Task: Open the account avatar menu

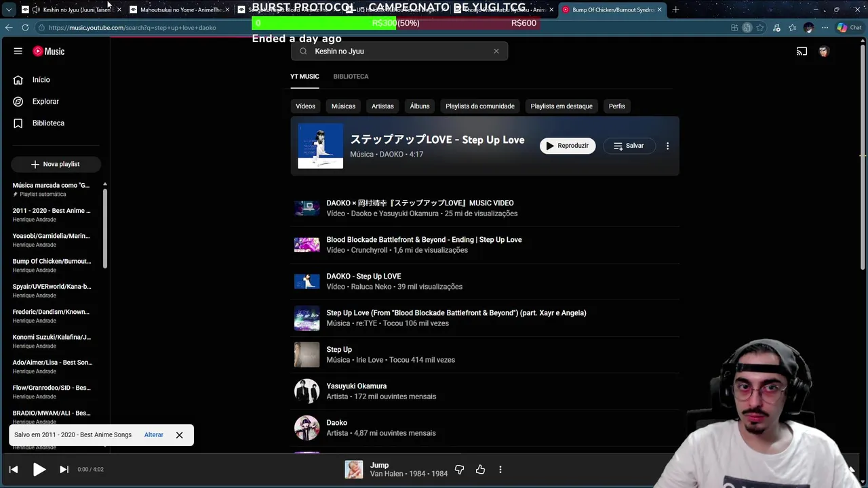Action: pos(824,51)
